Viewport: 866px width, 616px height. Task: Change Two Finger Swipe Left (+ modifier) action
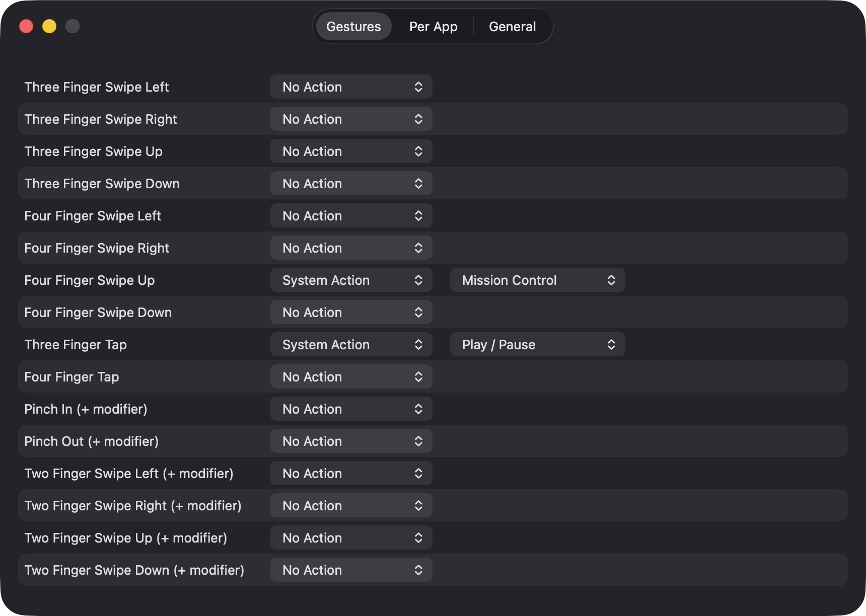tap(351, 474)
